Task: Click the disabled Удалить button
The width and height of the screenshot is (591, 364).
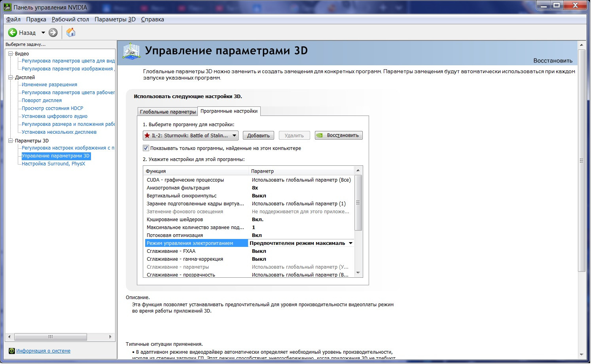Action: 294,135
